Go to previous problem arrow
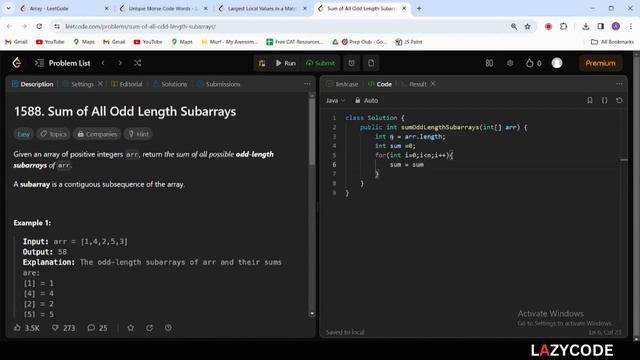 [103, 63]
